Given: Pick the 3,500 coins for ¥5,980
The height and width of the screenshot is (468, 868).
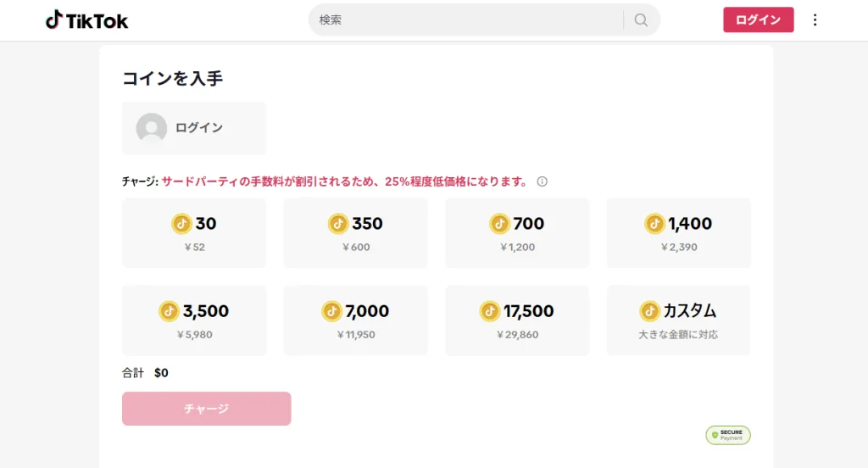Looking at the screenshot, I should point(194,320).
